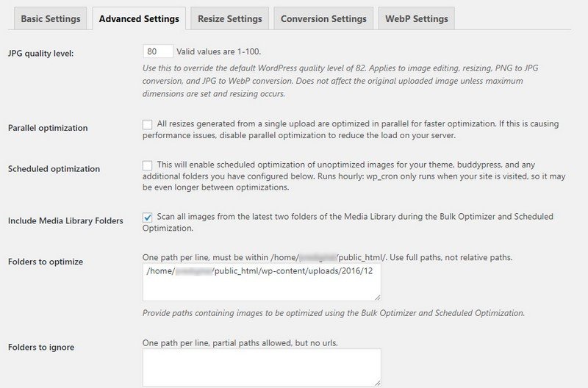Image resolution: width=588 pixels, height=388 pixels.
Task: Click the Folders to optimize label
Action: (46, 262)
